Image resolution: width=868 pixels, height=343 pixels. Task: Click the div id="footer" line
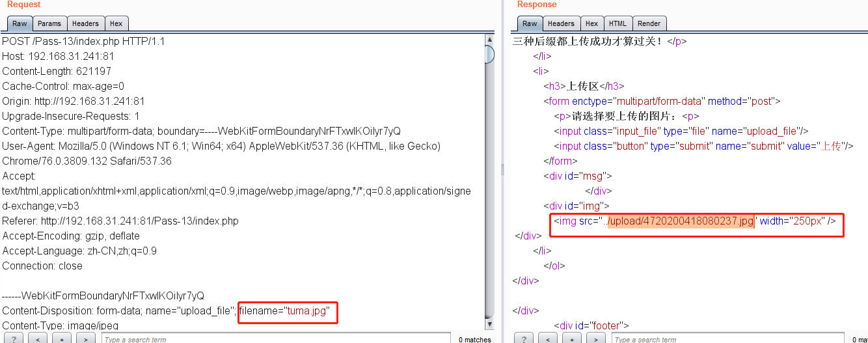(x=591, y=325)
